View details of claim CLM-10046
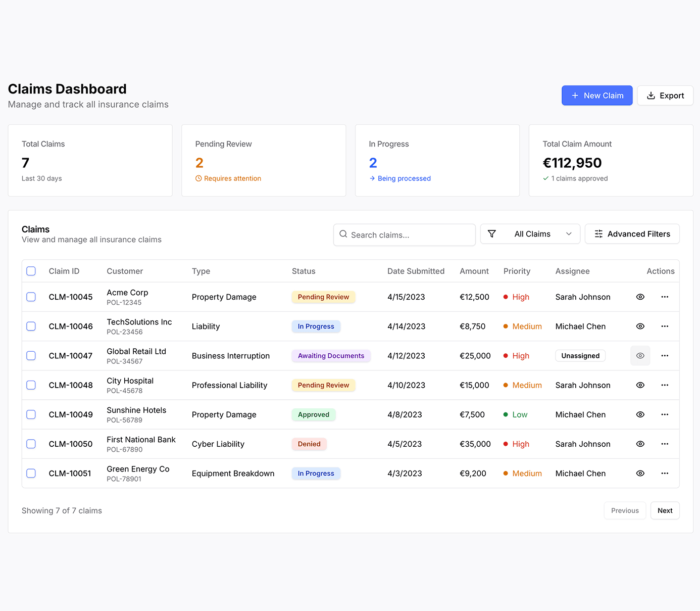The image size is (700, 611). [x=640, y=326]
